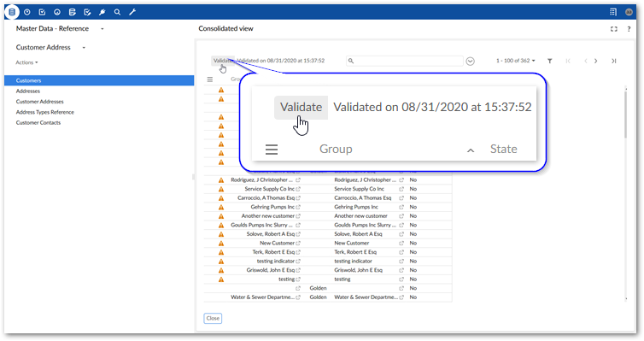Screen dimensions: 644x341
Task: Open the clock icon in top toolbar
Action: [27, 12]
